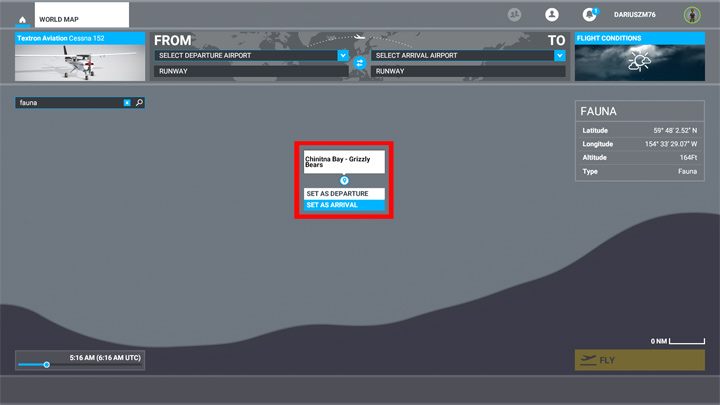Click the Home icon in top bar
720x405 pixels.
coord(22,19)
